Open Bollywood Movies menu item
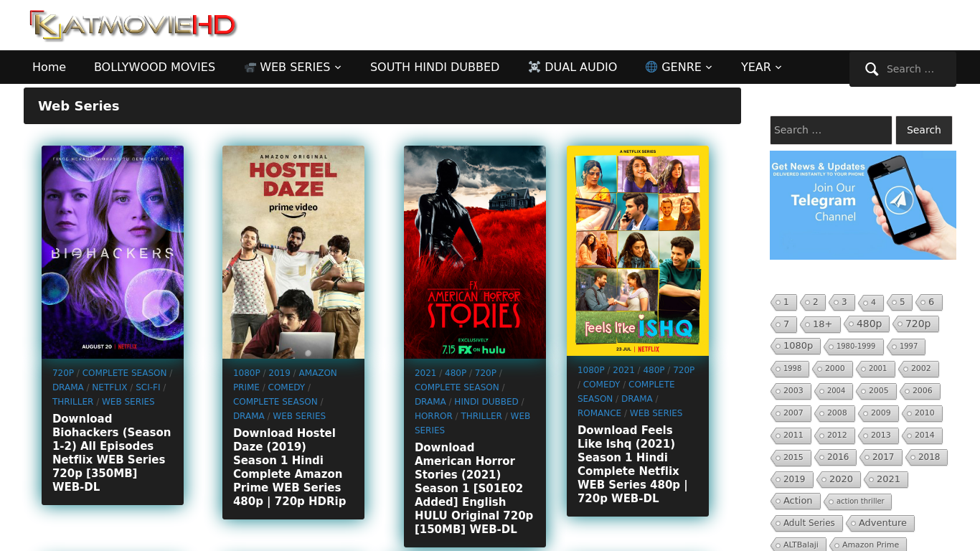980x551 pixels. [154, 67]
